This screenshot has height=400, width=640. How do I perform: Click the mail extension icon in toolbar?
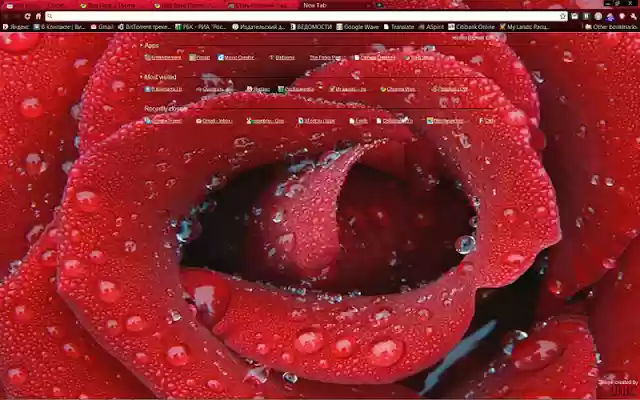[575, 16]
